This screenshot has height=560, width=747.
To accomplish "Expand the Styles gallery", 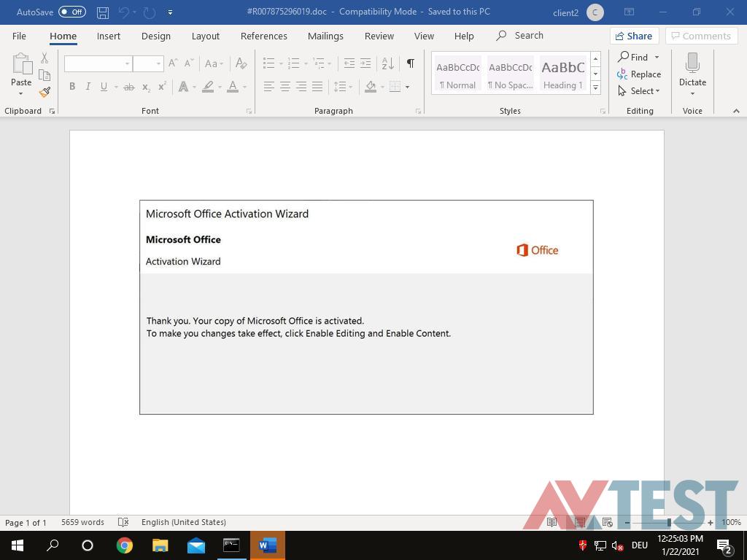I will [x=595, y=87].
